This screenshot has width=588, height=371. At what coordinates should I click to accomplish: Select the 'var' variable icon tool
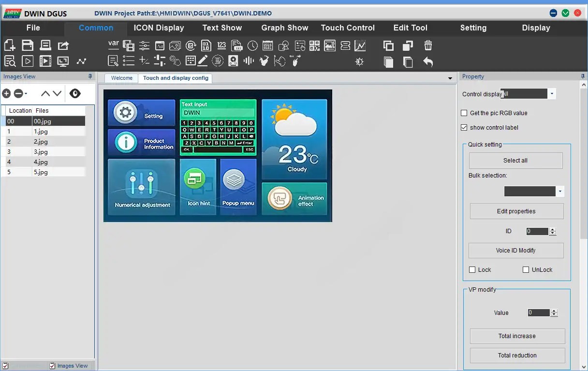point(114,45)
